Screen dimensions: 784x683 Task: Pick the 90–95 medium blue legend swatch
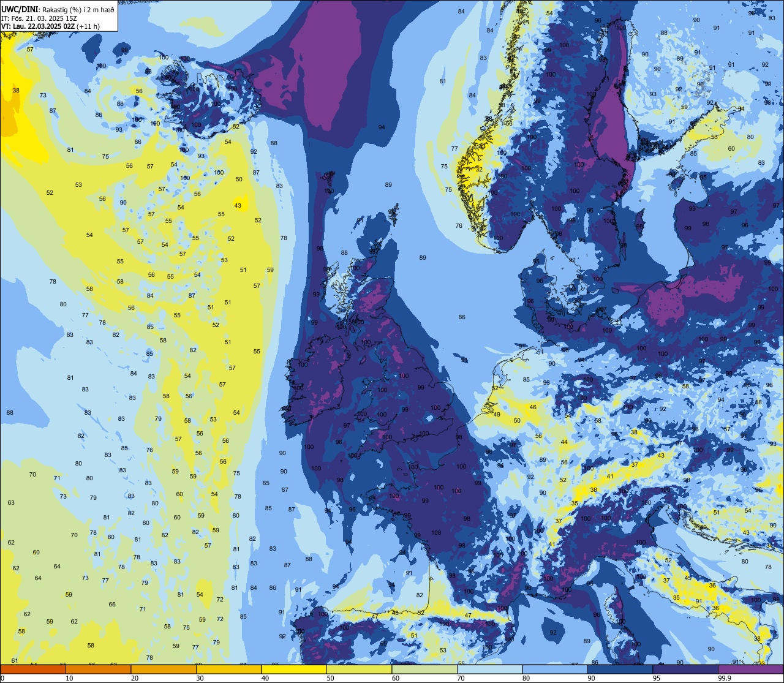[620, 669]
